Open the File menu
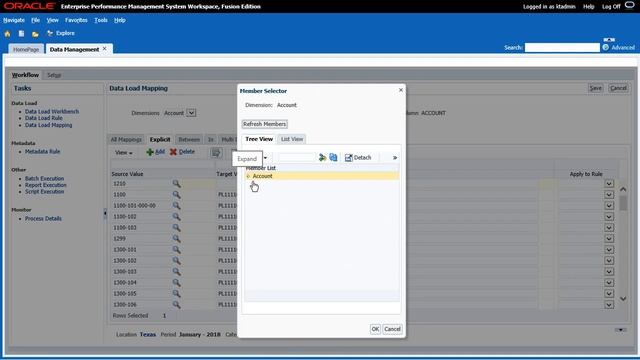The image size is (640, 360). (x=36, y=20)
